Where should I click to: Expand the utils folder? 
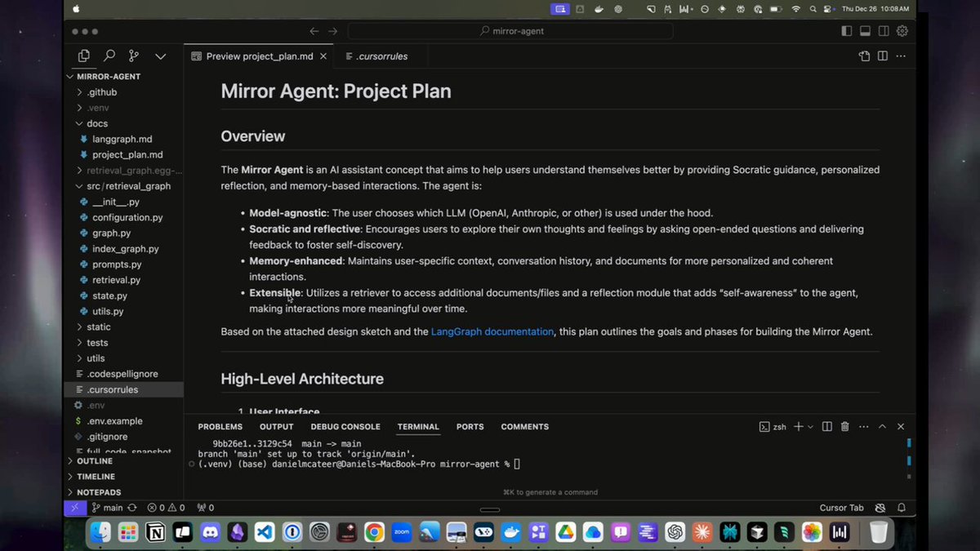pos(123,358)
